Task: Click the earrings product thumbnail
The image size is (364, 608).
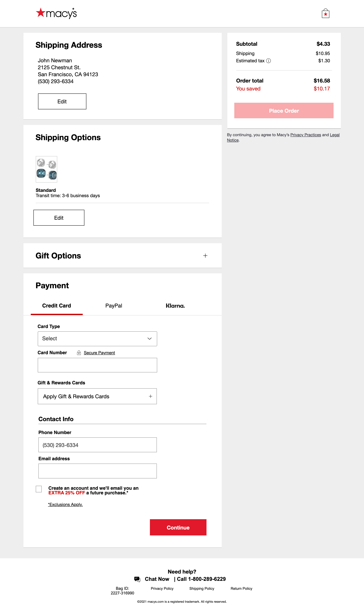Action: pos(46,169)
